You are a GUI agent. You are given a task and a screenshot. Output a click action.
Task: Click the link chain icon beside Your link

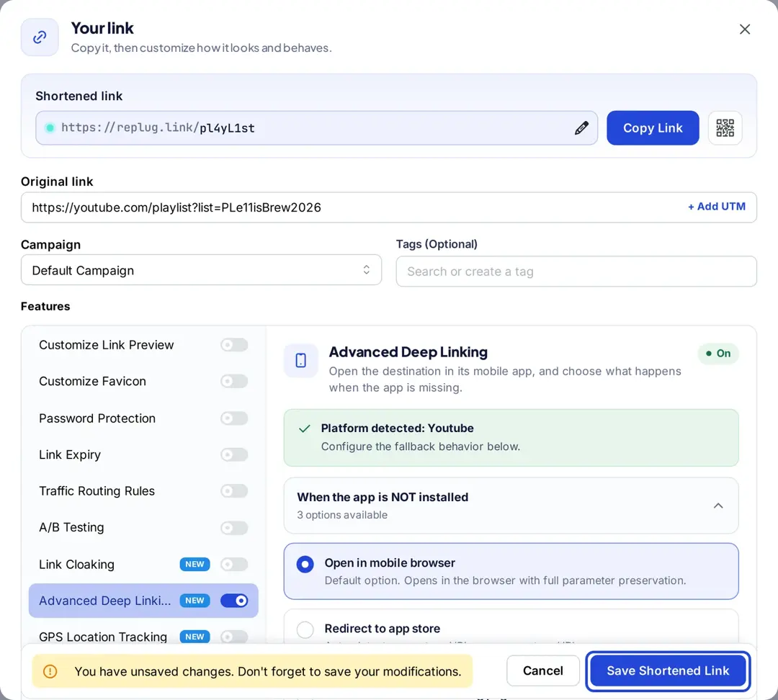tap(40, 37)
